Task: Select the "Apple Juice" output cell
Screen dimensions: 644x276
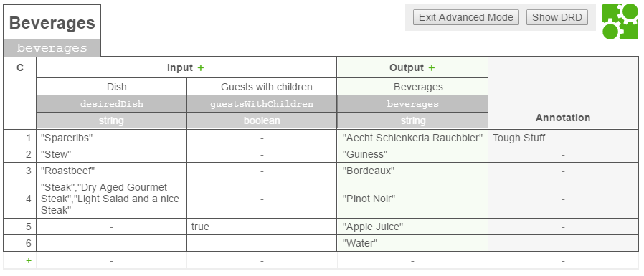Action: pyautogui.click(x=413, y=227)
